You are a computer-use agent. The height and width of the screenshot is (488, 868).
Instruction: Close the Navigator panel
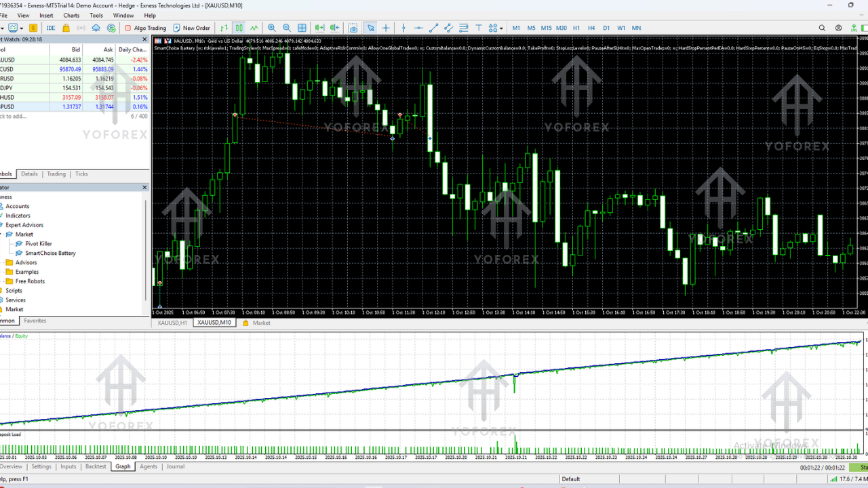coord(144,187)
